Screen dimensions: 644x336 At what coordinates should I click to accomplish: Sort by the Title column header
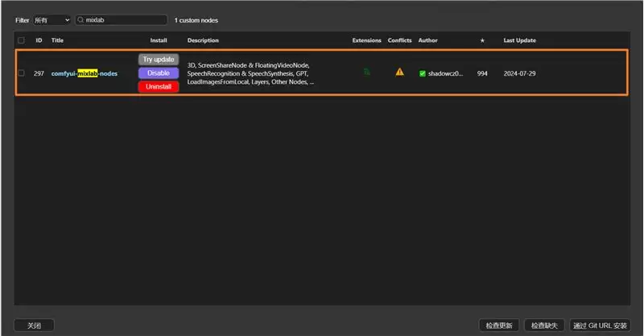coord(57,40)
